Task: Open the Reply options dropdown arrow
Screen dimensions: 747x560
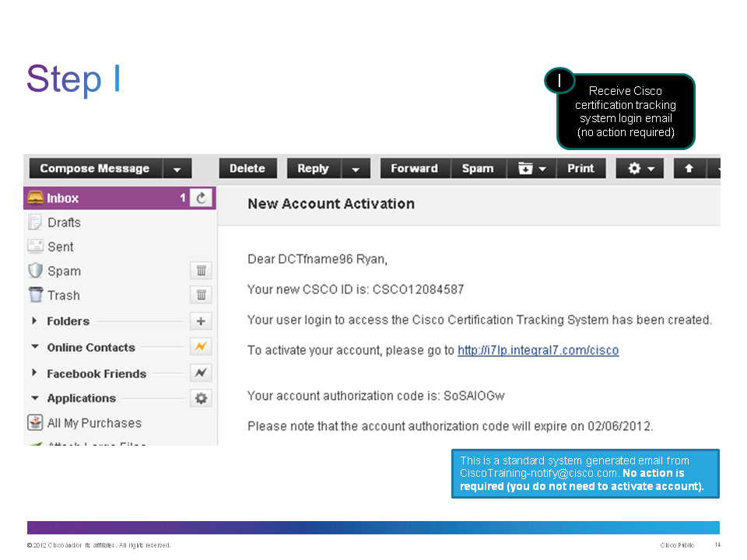Action: point(356,169)
